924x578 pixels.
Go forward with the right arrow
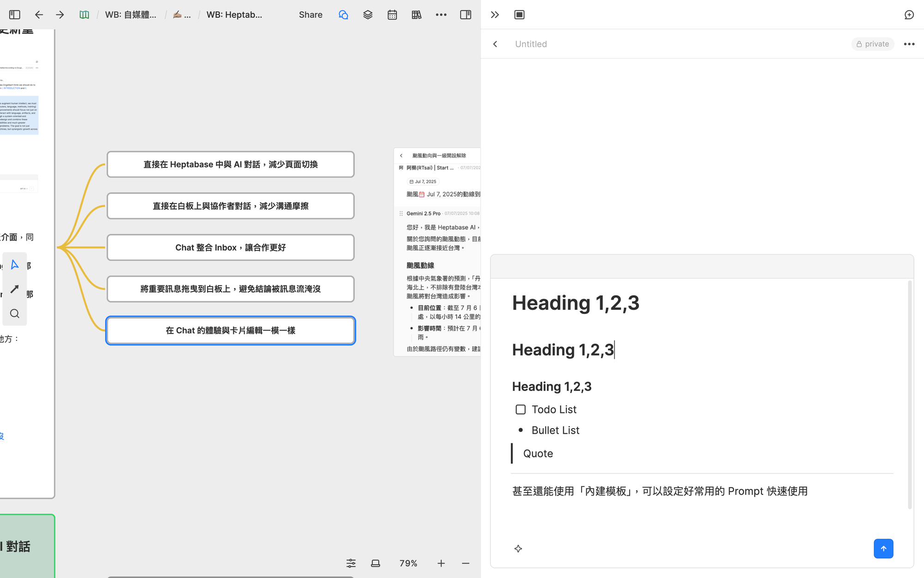click(x=60, y=15)
